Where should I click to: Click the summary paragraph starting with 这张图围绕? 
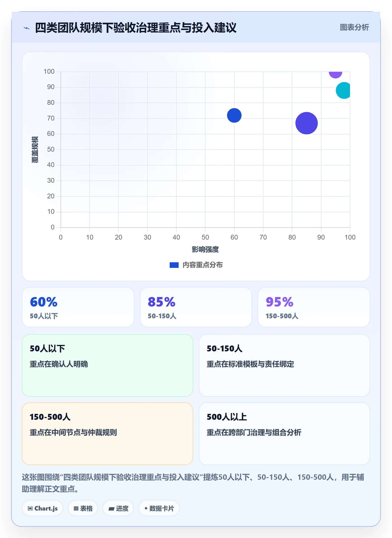pyautogui.click(x=193, y=483)
